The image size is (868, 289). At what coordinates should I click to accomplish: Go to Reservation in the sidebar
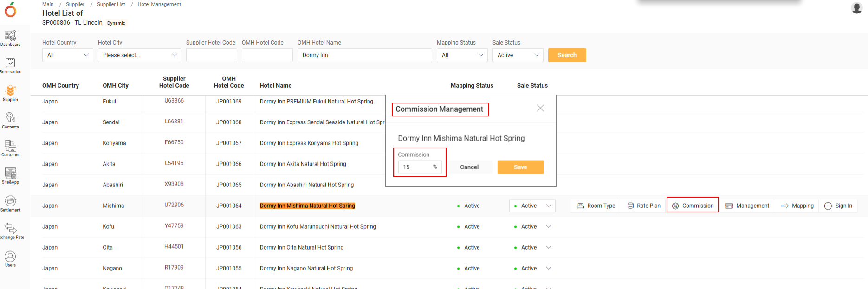[x=10, y=65]
